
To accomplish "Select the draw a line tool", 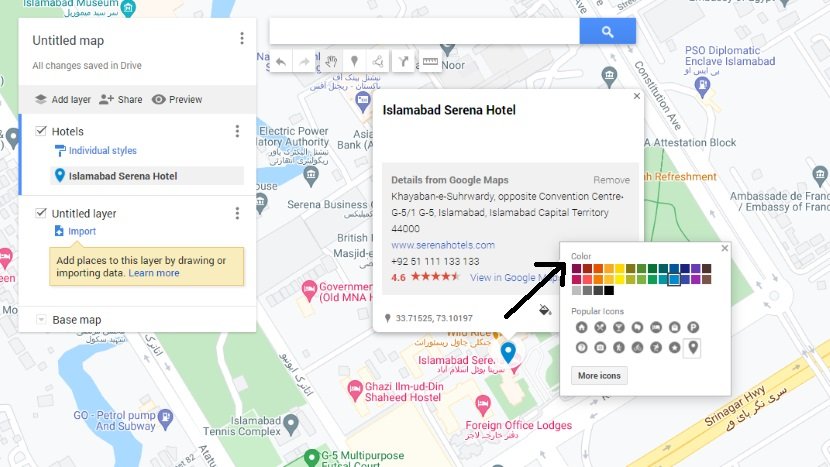I will (378, 62).
